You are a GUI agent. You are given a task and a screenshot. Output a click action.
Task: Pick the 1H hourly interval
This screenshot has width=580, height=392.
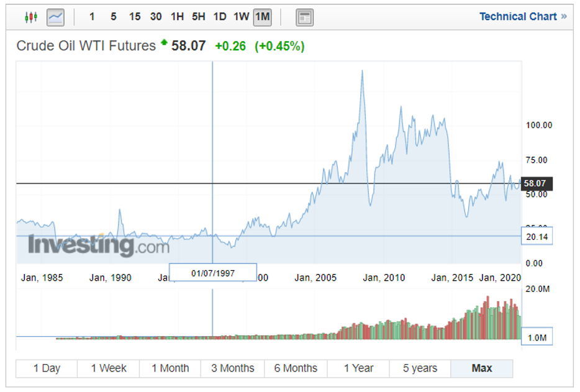[x=177, y=17]
